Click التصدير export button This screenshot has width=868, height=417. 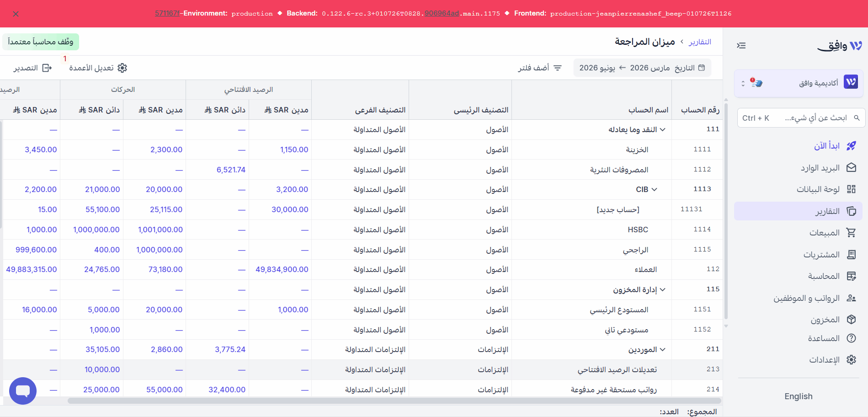32,68
